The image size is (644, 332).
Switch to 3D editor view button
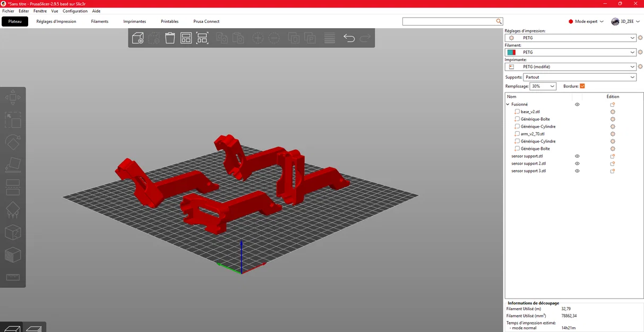[x=11, y=328]
